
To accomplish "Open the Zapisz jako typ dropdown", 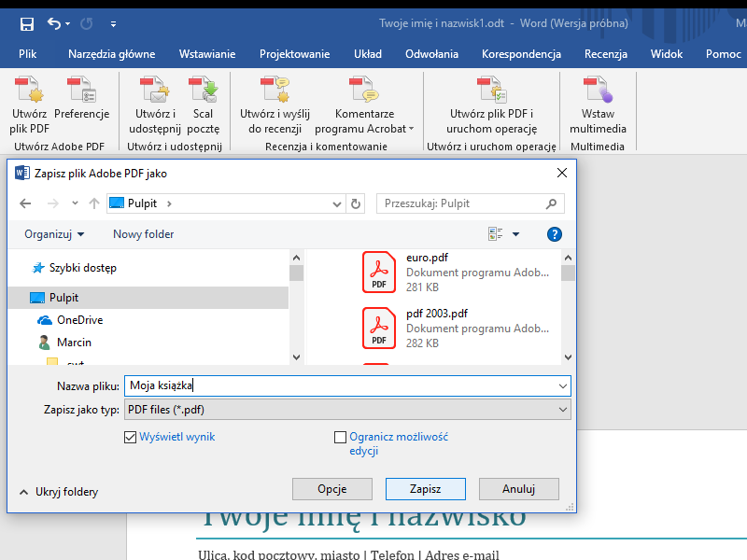I will click(x=347, y=410).
